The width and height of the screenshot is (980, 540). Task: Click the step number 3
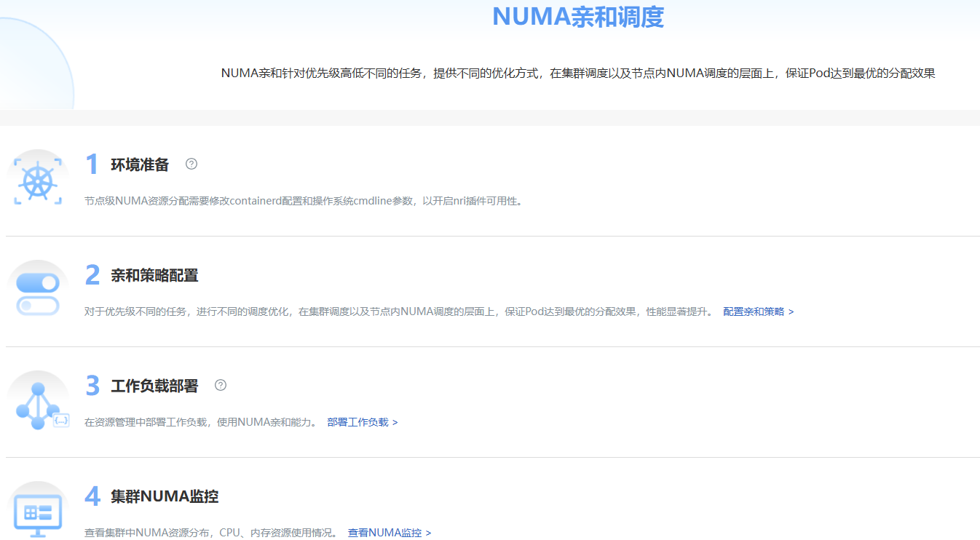[x=92, y=386]
